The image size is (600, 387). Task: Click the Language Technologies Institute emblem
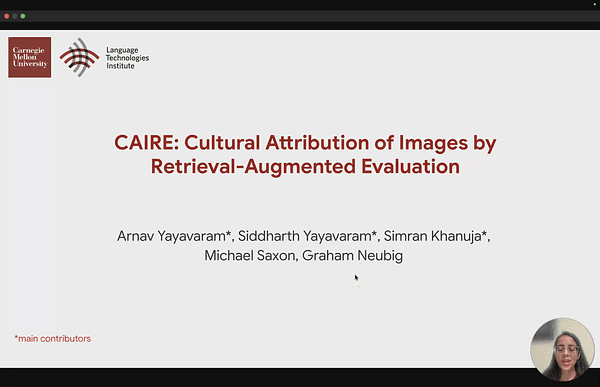tap(79, 57)
